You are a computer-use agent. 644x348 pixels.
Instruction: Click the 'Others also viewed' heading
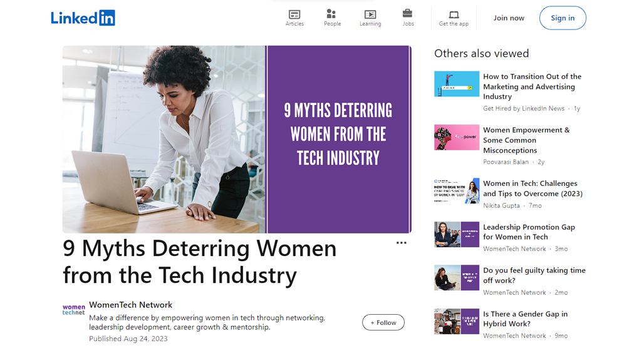pyautogui.click(x=481, y=54)
